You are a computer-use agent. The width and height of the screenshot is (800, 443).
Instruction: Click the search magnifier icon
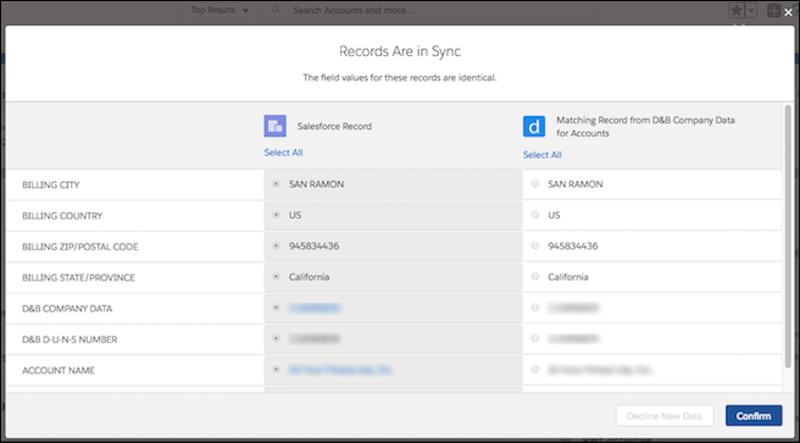[276, 10]
